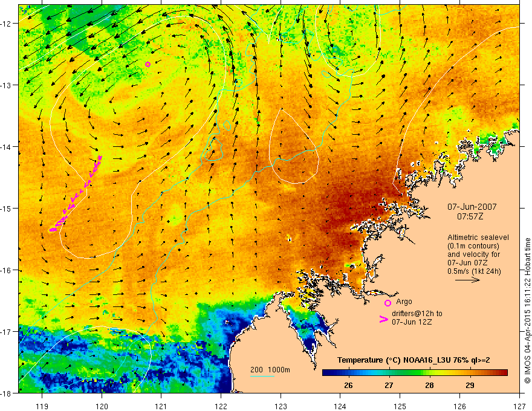Image resolution: width=532 pixels, height=411 pixels.
Task: Click the end of the magenta drifter track
Action: pos(51,230)
